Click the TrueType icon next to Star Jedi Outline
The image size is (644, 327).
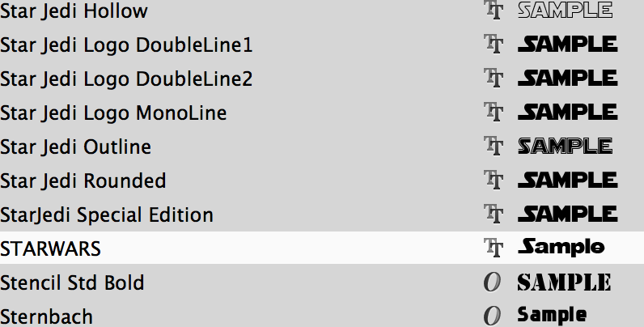(x=494, y=146)
